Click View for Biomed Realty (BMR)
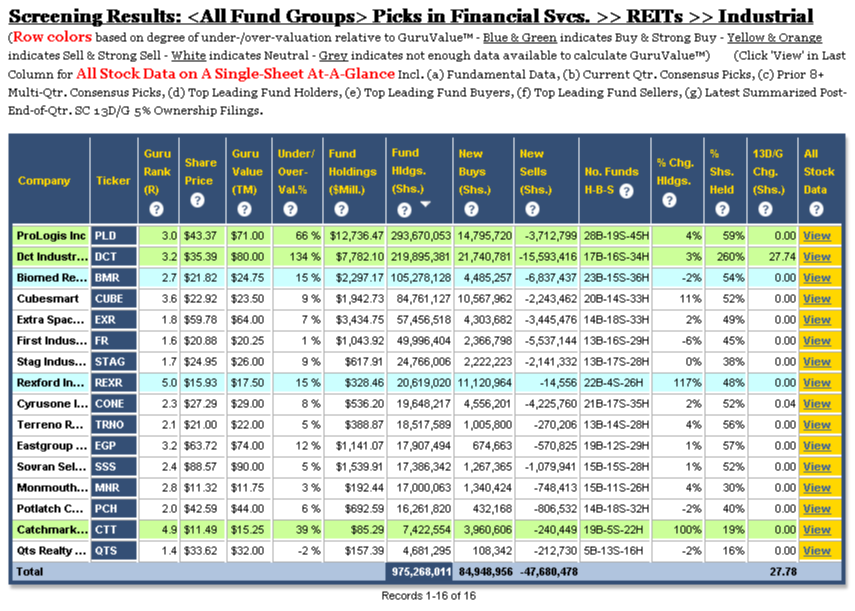The height and width of the screenshot is (611, 855). coord(817,278)
